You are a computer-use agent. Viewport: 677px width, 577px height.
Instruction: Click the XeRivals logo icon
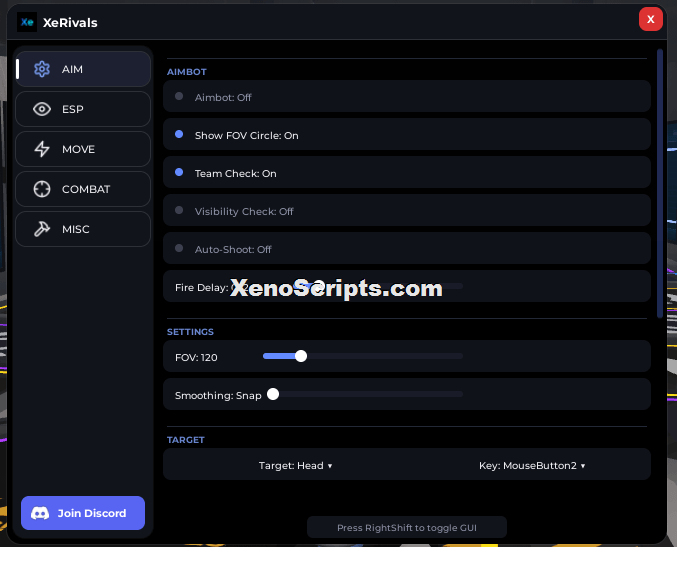(27, 22)
